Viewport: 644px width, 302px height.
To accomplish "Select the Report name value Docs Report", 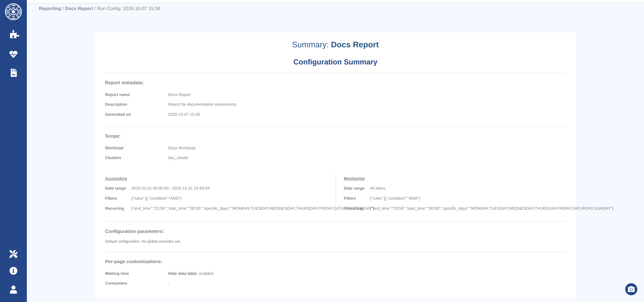I will click(x=179, y=95).
